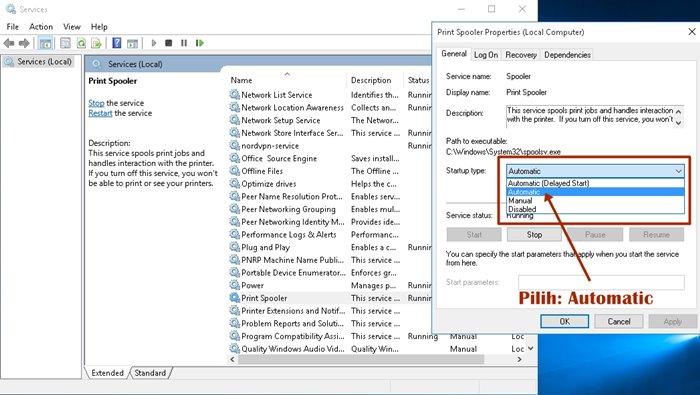
Task: Click the Pause Service icon in toolbar
Action: (184, 43)
